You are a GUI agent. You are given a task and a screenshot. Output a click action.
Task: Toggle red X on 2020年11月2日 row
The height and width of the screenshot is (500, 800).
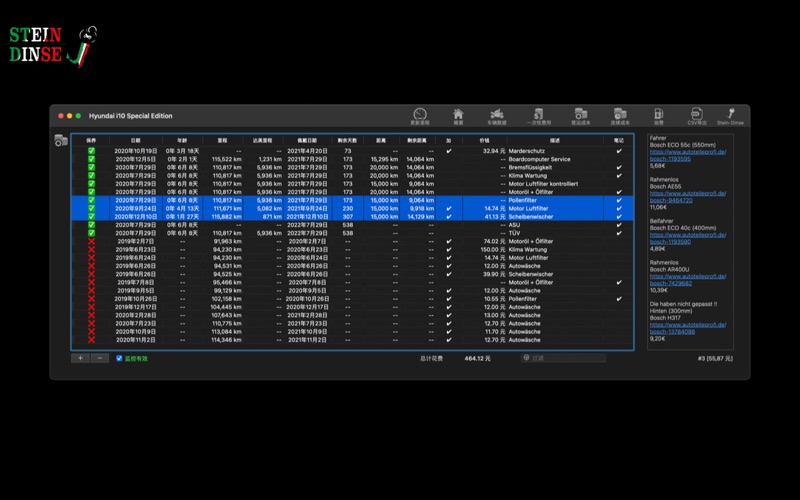[91, 340]
